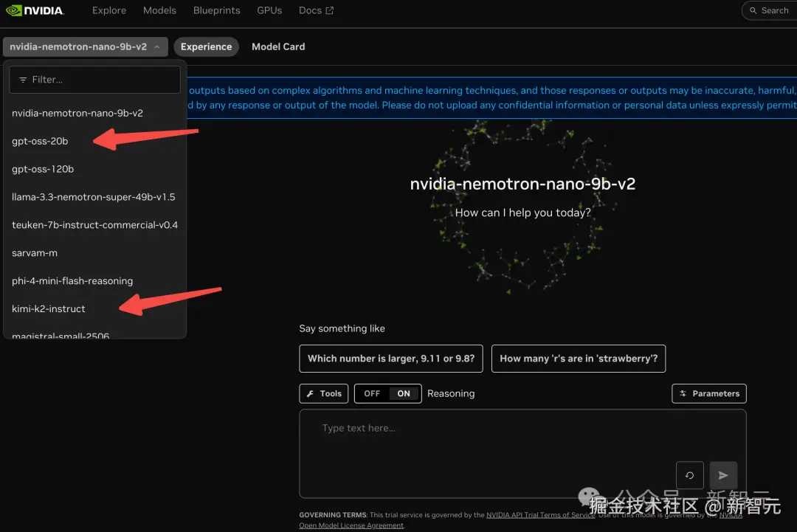Viewport: 797px width, 532px height.
Task: Click the send message arrow icon
Action: [723, 475]
